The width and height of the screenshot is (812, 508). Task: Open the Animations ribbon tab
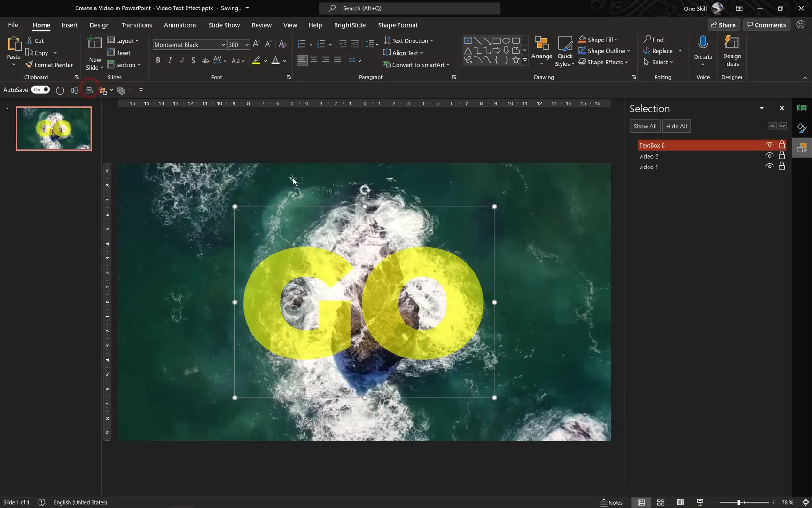pos(180,25)
